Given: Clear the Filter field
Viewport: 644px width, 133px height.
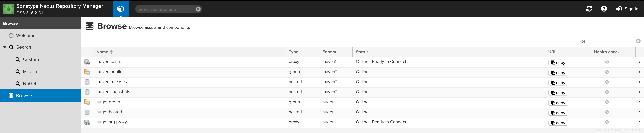Looking at the screenshot, I should pos(638,41).
